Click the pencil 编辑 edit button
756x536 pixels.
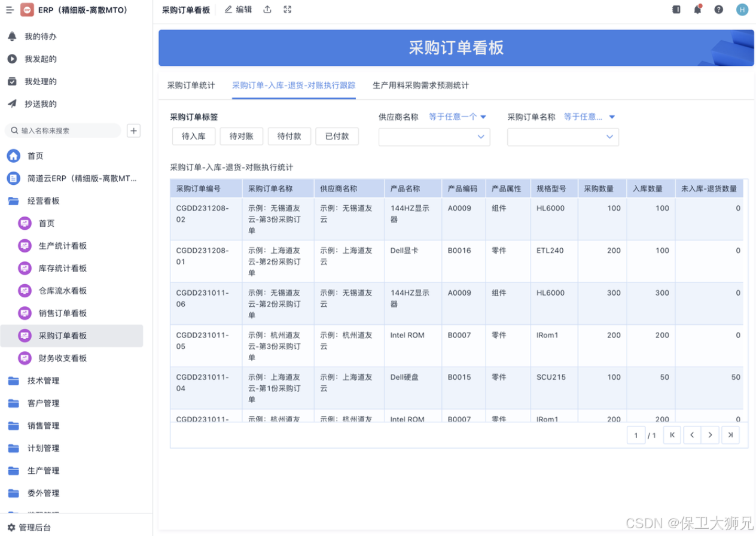pyautogui.click(x=238, y=10)
